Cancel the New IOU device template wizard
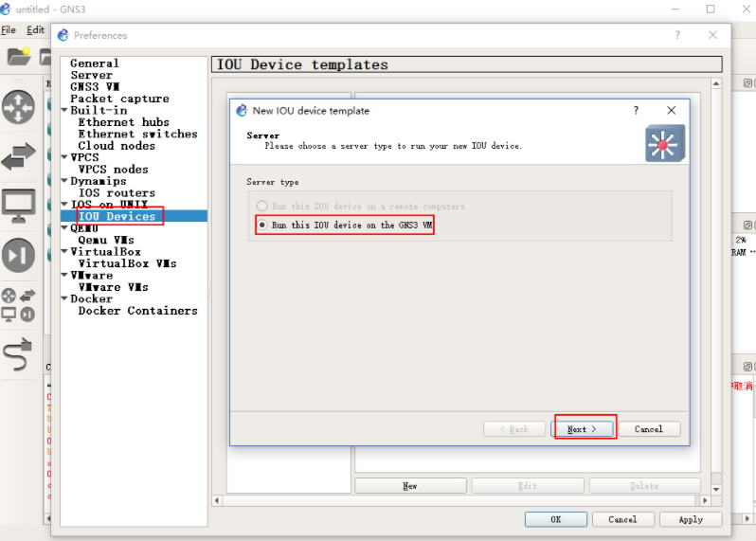Image resolution: width=756 pixels, height=541 pixels. [x=649, y=429]
